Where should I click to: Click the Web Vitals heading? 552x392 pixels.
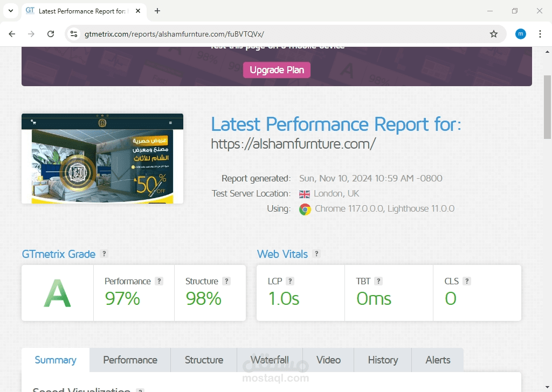pos(282,254)
